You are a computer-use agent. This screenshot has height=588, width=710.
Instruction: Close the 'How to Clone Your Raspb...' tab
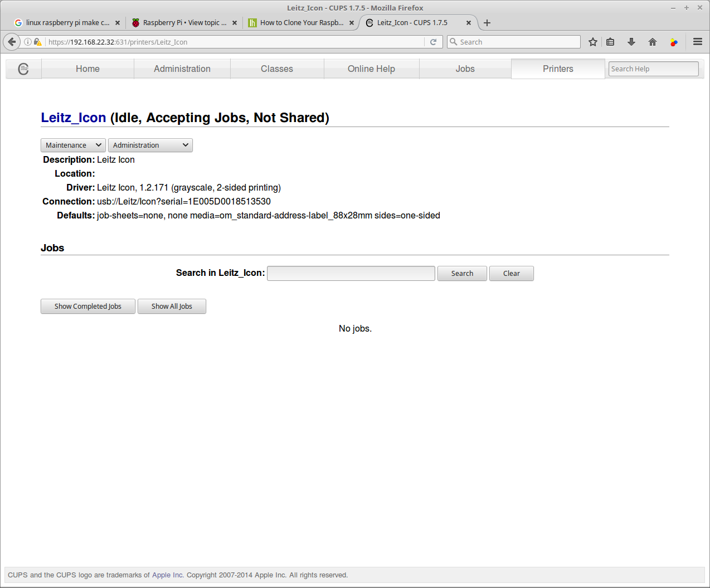click(352, 23)
